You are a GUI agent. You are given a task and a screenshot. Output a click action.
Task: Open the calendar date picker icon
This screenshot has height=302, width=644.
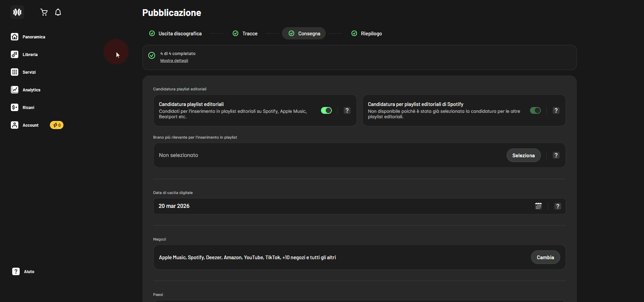(x=538, y=206)
